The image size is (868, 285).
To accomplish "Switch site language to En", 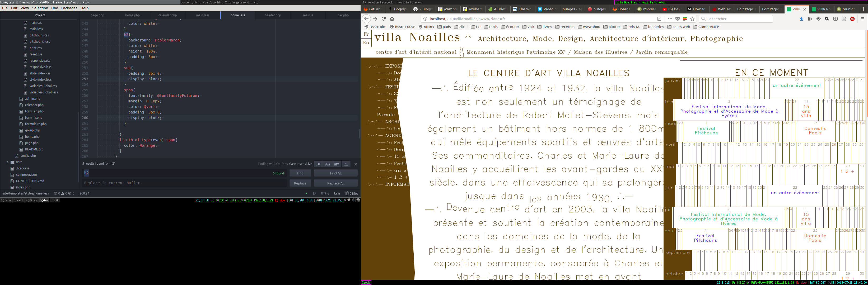I will pyautogui.click(x=366, y=43).
